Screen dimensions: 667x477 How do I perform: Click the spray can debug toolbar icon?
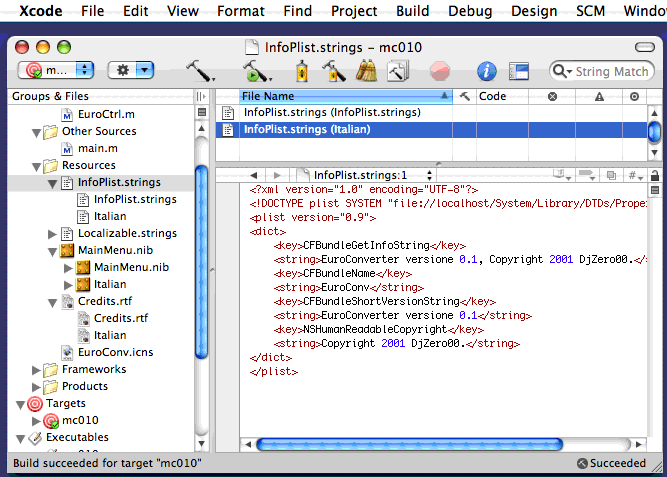click(x=301, y=71)
